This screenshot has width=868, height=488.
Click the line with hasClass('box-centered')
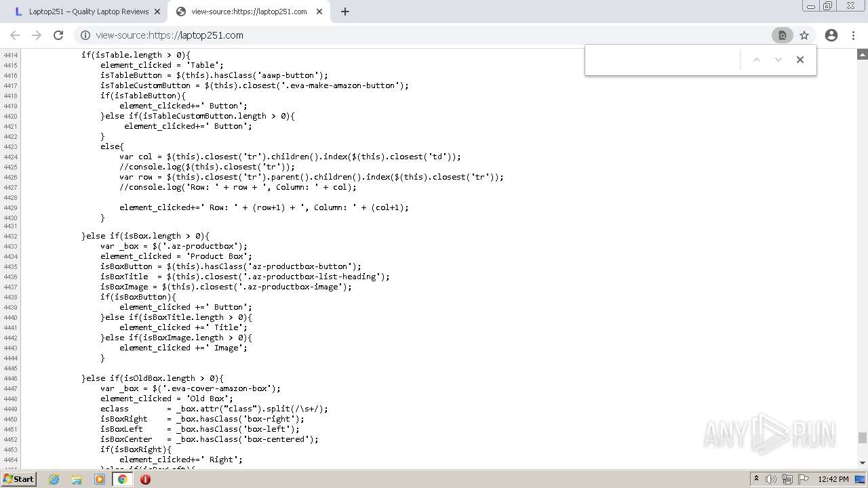(x=210, y=439)
